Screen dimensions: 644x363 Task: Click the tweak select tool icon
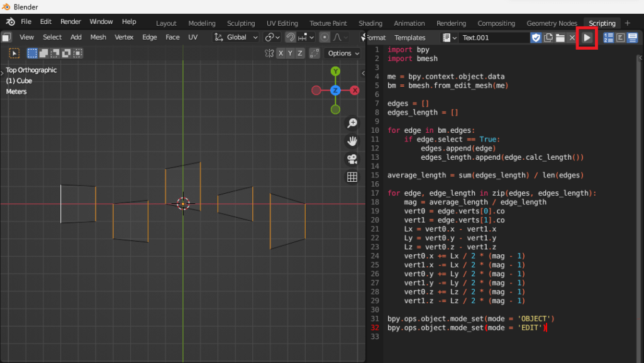point(14,53)
